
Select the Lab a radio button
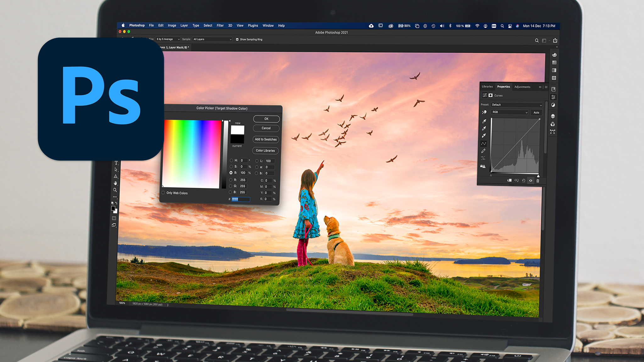coord(257,167)
